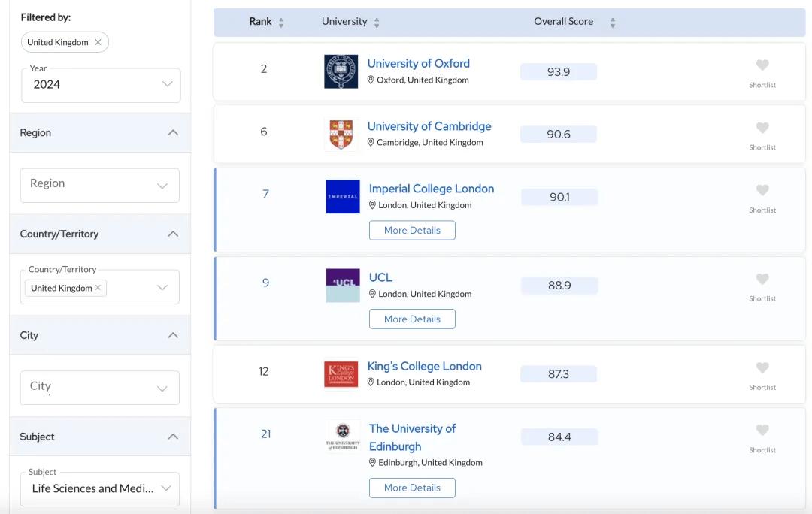
Task: Open UCL university link
Action: click(x=380, y=277)
